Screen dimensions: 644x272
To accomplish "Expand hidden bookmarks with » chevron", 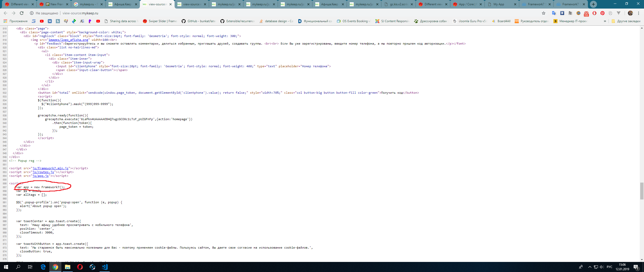I will point(605,21).
